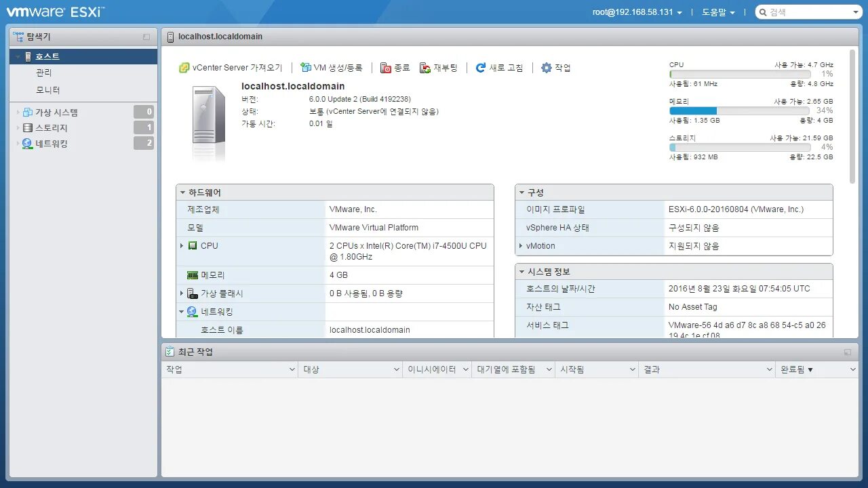Image resolution: width=868 pixels, height=488 pixels.
Task: Click the 최근 작업 clipboard icon
Action: coord(170,352)
